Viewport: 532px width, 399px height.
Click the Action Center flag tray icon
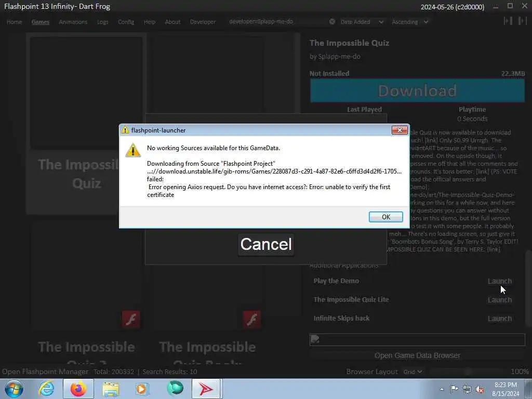pyautogui.click(x=454, y=389)
